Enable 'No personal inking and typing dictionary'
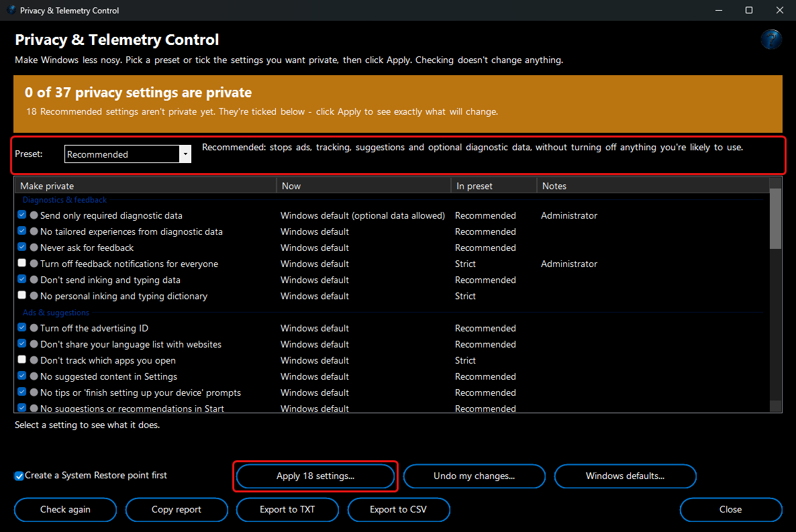The image size is (796, 532). [x=22, y=295]
